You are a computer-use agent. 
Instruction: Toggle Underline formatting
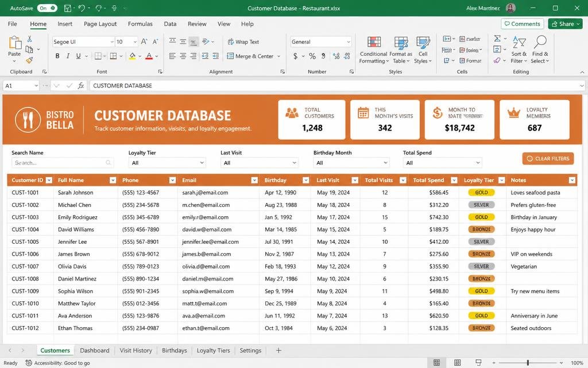[78, 56]
